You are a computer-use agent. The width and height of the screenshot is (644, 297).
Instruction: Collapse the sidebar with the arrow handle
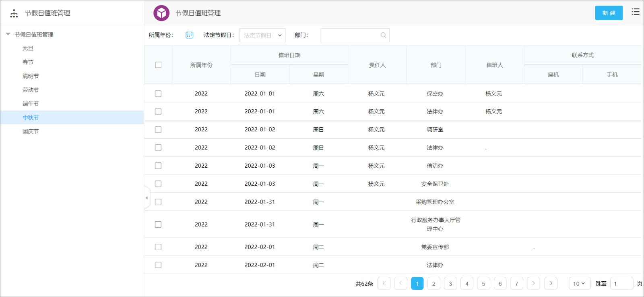click(147, 197)
